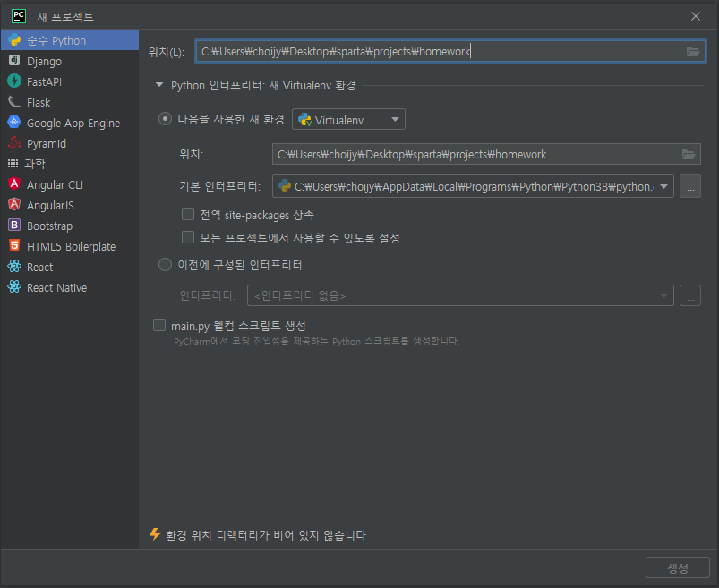Toggle main.py 웰컴 스크립트 생성 checkbox
This screenshot has height=588, width=719.
click(x=159, y=325)
